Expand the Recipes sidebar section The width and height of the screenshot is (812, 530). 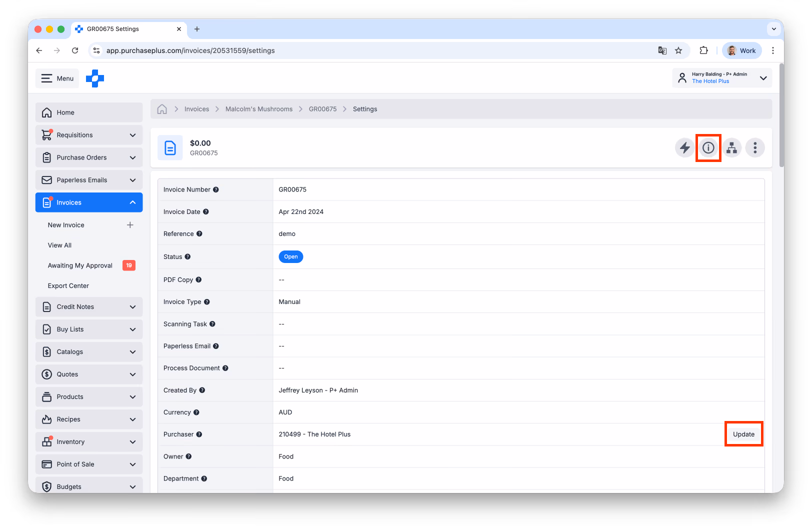click(x=89, y=419)
